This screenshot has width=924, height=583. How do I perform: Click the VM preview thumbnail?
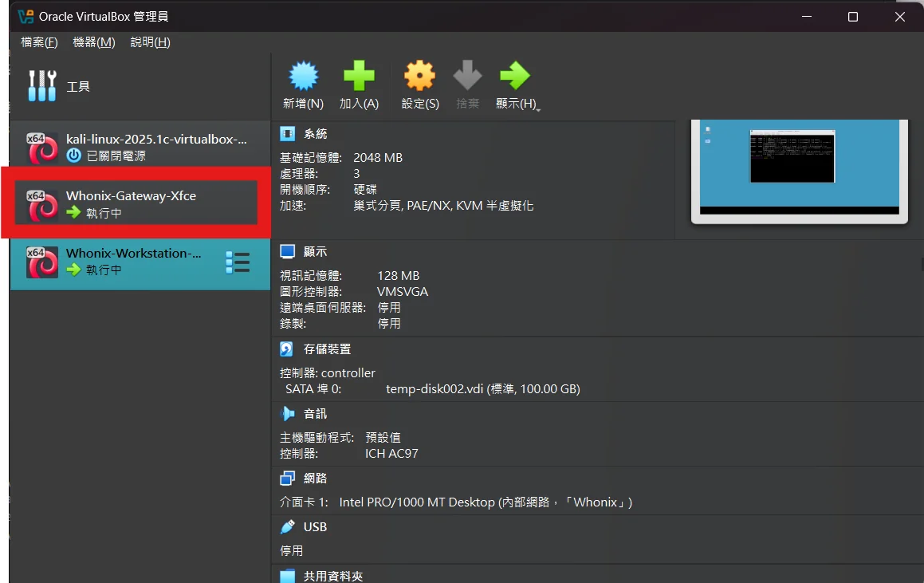799,166
